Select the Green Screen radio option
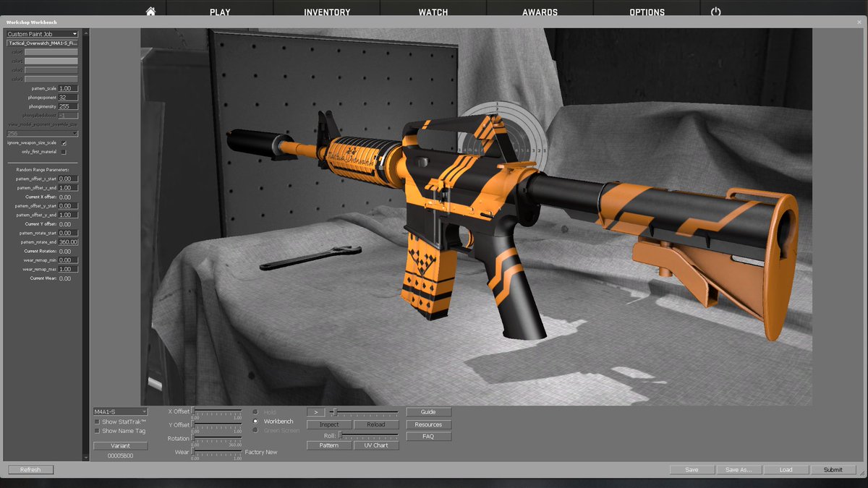Viewport: 868px width, 488px height. pyautogui.click(x=255, y=431)
